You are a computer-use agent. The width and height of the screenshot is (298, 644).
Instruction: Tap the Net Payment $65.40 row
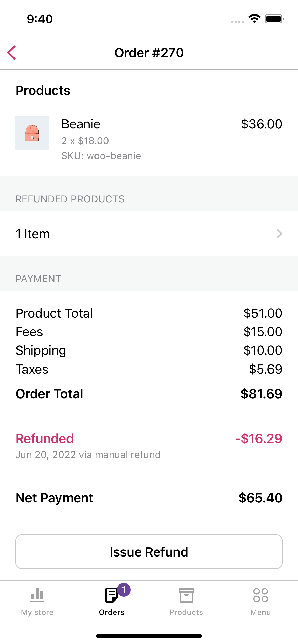149,497
